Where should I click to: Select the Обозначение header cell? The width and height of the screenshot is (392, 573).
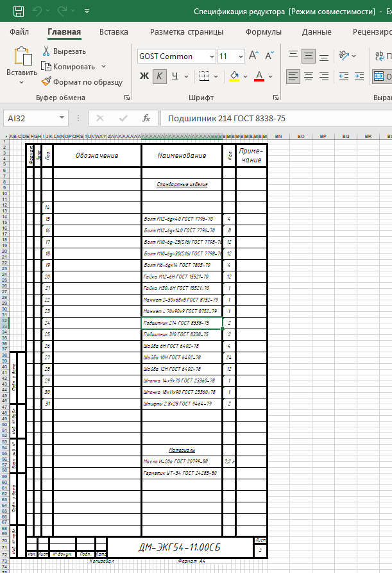pos(97,156)
